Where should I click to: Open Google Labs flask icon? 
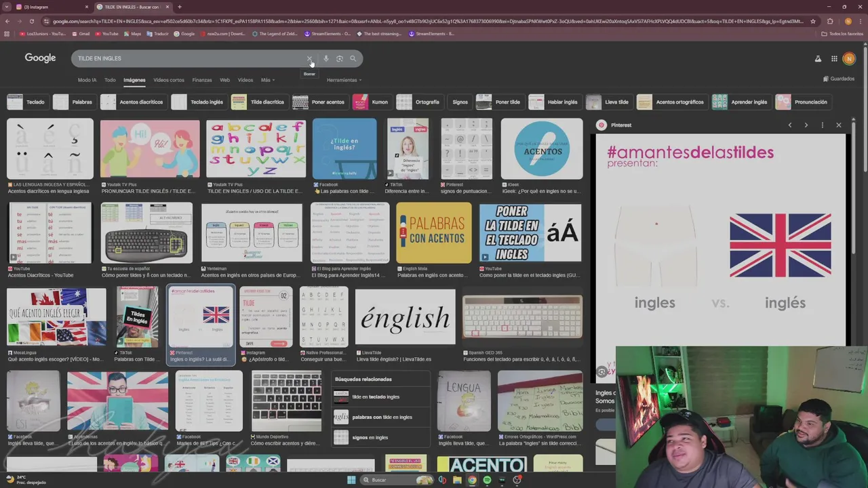pyautogui.click(x=818, y=59)
